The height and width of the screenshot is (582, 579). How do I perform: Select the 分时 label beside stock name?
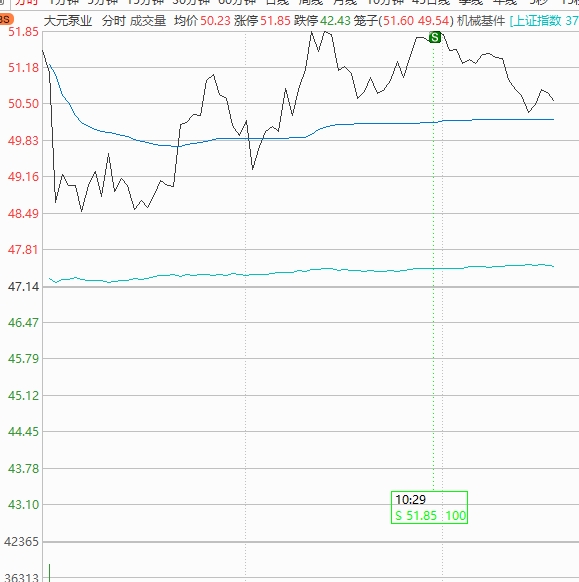[114, 21]
